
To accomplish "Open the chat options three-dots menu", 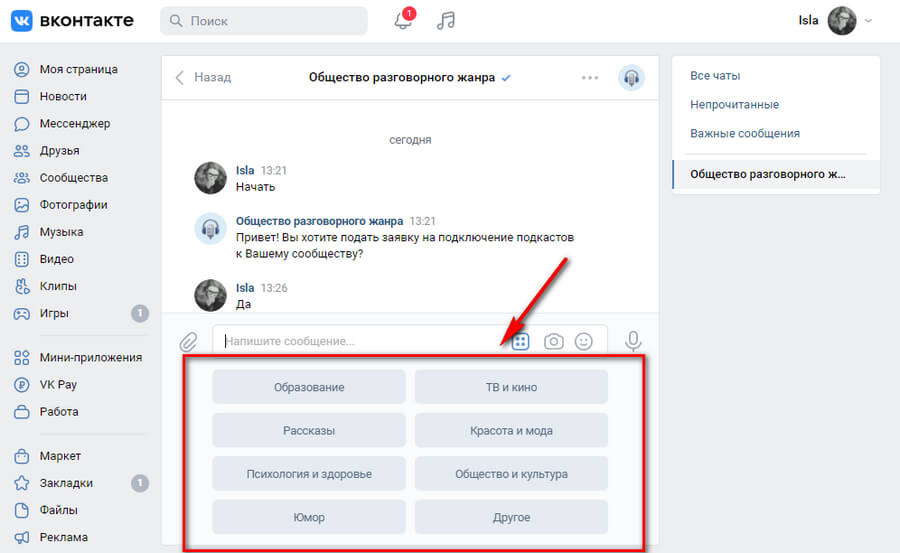I will (589, 78).
